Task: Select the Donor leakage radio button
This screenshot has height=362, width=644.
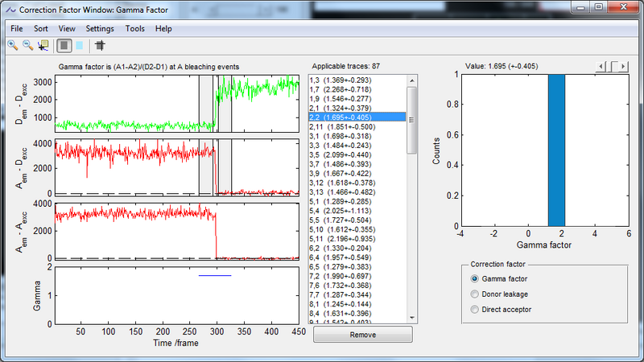Action: pyautogui.click(x=475, y=294)
